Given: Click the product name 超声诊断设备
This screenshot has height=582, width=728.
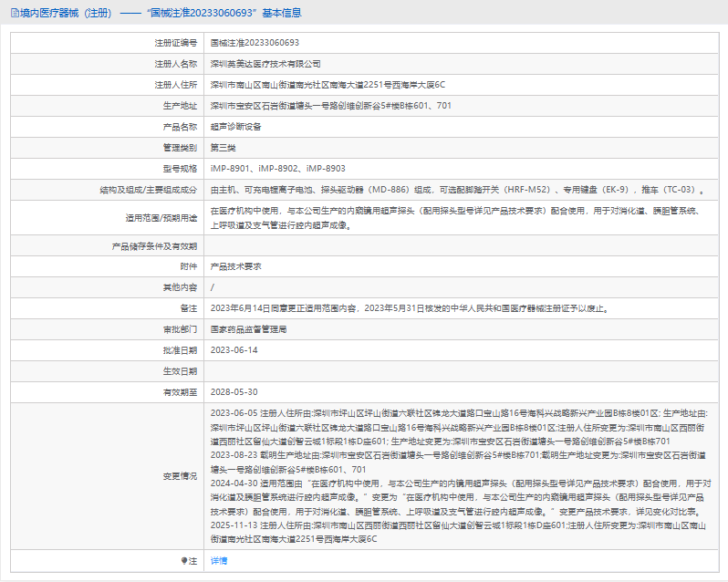Looking at the screenshot, I should [x=235, y=127].
